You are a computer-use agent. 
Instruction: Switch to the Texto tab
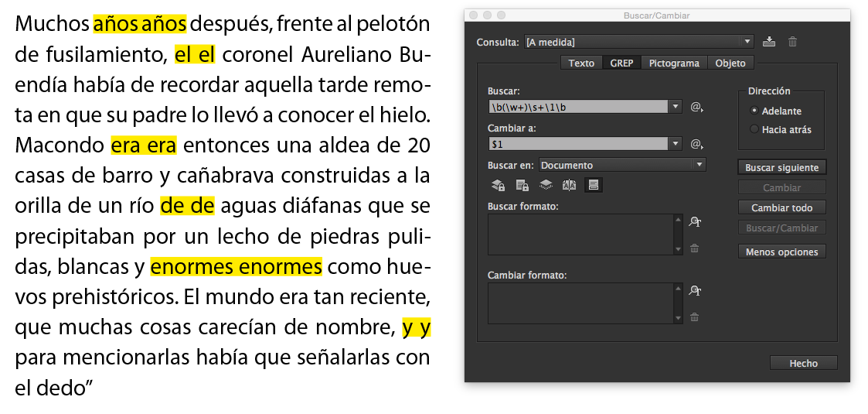pyautogui.click(x=581, y=63)
